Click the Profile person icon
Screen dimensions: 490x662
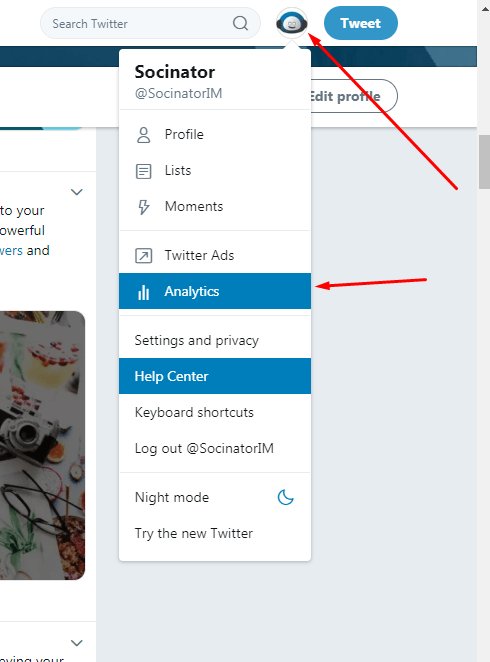[143, 135]
